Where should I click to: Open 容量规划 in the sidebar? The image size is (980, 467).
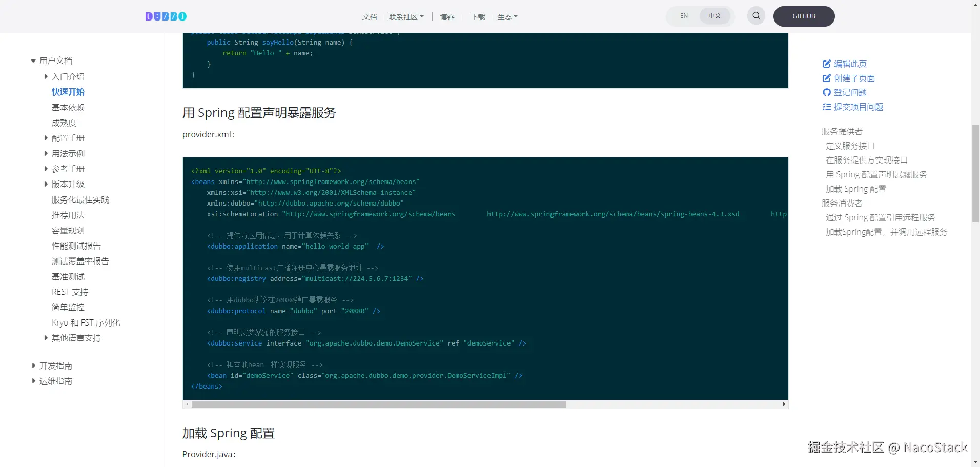coord(68,230)
